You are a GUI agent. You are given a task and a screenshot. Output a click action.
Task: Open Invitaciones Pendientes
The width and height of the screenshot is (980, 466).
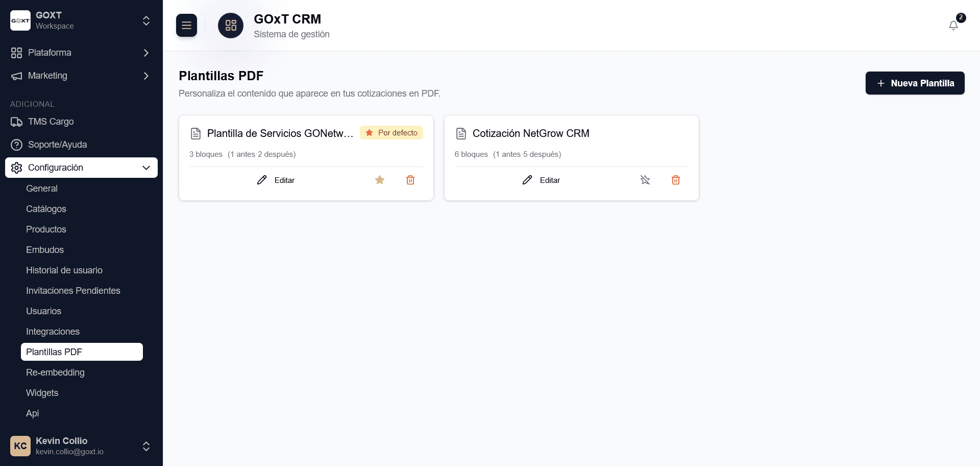(82, 291)
